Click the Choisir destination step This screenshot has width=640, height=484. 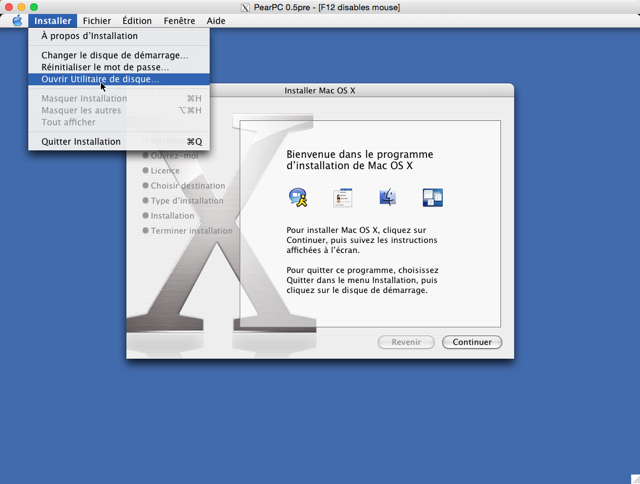[x=184, y=186]
